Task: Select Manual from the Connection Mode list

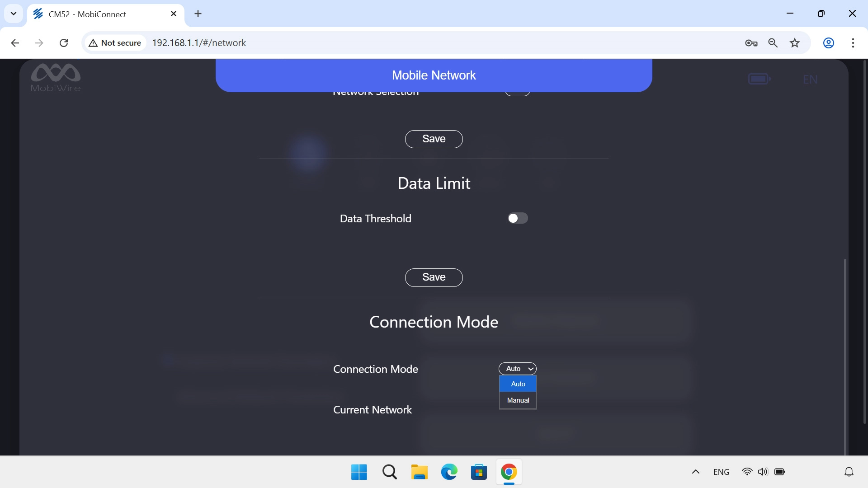Action: pyautogui.click(x=517, y=400)
